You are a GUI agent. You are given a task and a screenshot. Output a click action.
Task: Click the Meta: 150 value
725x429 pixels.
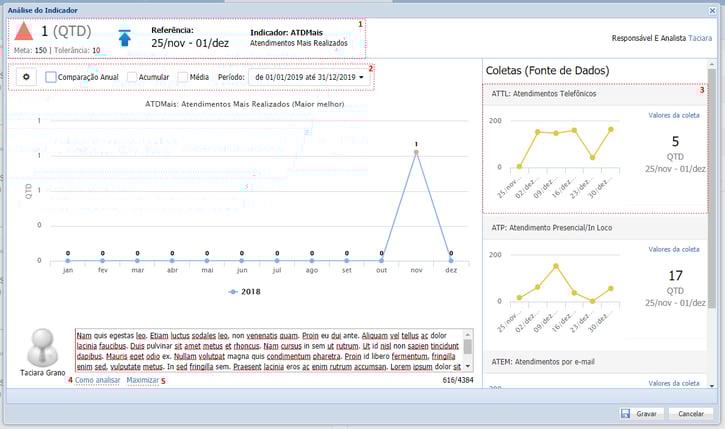point(31,50)
